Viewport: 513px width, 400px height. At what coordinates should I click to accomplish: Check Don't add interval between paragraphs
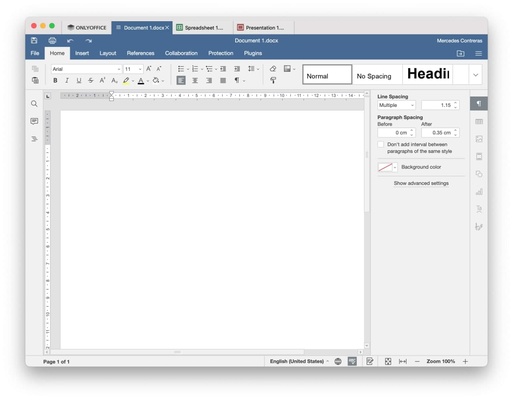tap(381, 144)
